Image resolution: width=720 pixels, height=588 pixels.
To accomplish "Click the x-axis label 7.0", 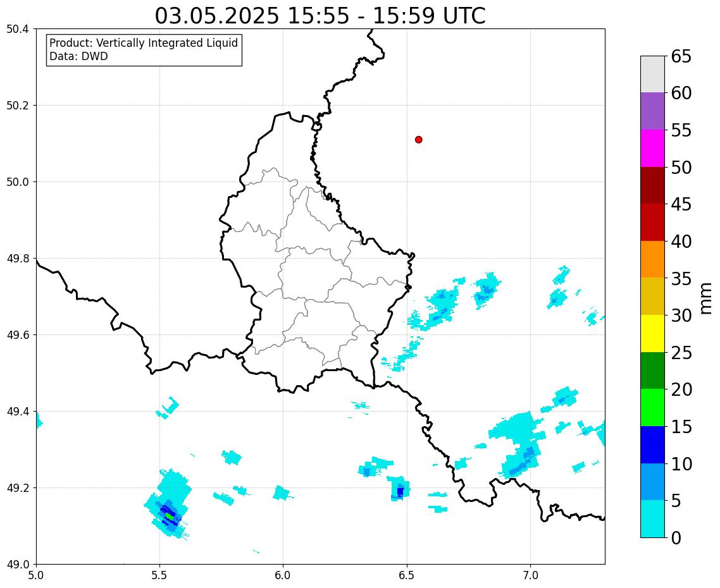I will pyautogui.click(x=530, y=575).
